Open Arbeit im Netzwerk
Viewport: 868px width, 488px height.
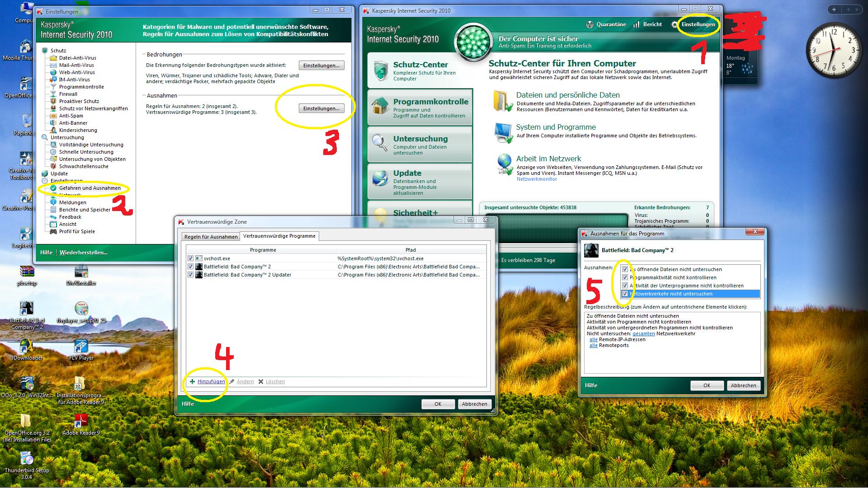coord(548,159)
